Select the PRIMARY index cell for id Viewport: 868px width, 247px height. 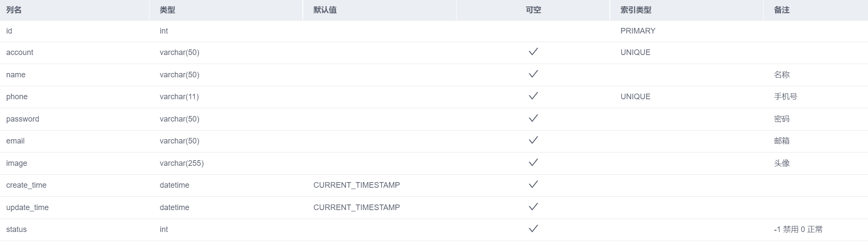(638, 31)
